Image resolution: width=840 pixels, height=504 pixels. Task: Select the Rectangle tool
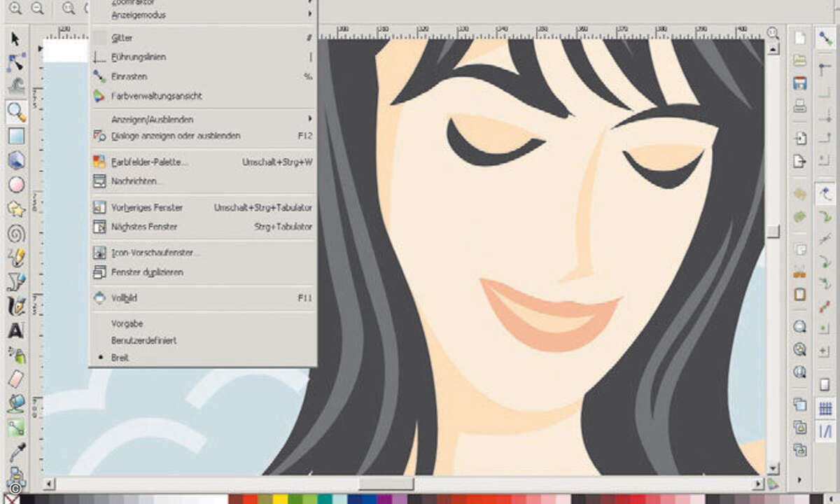15,136
